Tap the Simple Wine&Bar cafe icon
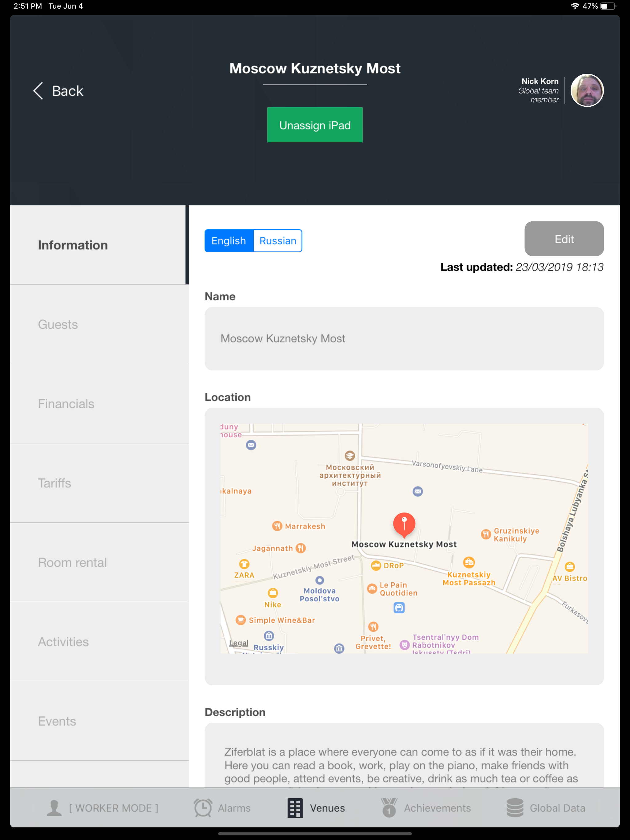The height and width of the screenshot is (840, 630). point(241,620)
